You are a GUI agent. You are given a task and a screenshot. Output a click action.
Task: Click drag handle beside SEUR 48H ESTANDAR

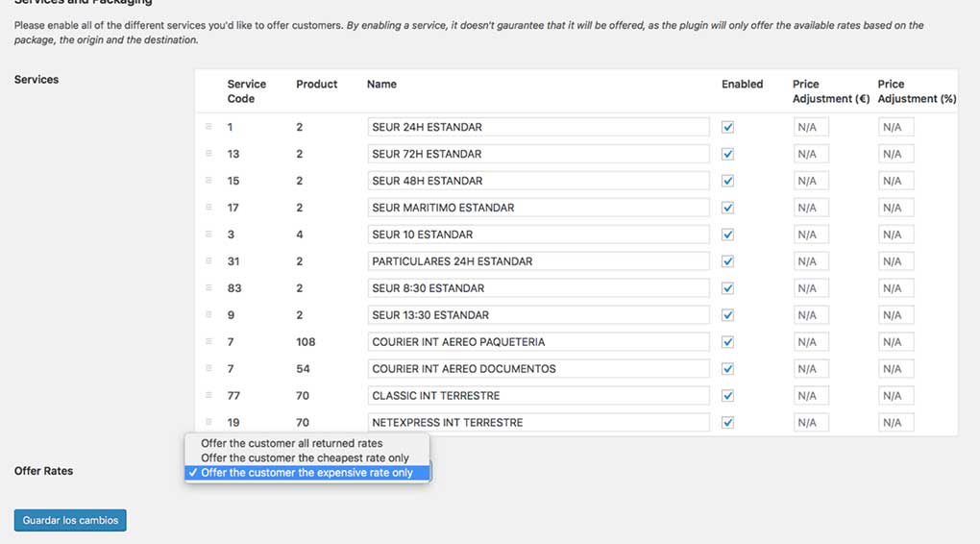click(208, 180)
